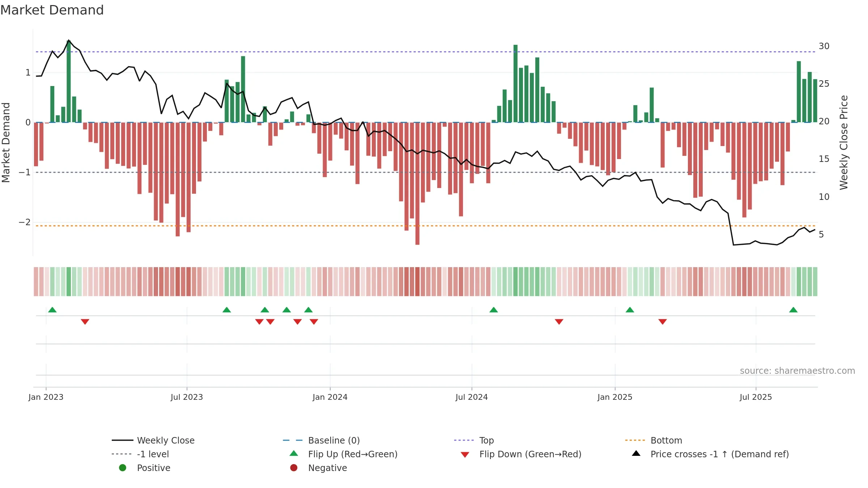This screenshot has height=488, width=868.
Task: Click the flip up marker after July 2024
Action: point(494,310)
